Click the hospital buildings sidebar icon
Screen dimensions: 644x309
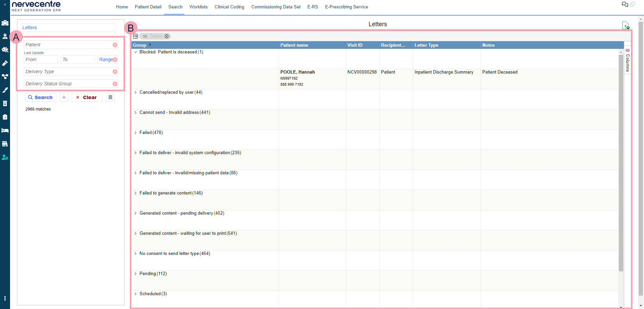5,23
